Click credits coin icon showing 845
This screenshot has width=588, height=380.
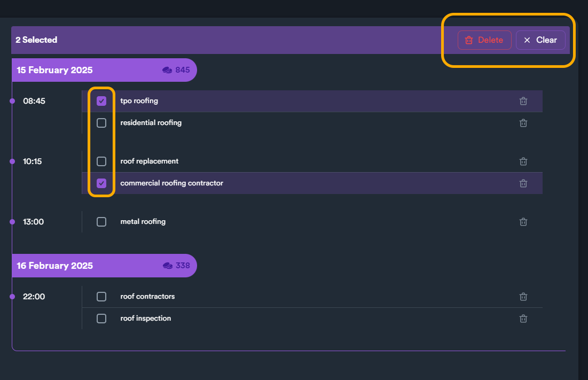coord(167,70)
